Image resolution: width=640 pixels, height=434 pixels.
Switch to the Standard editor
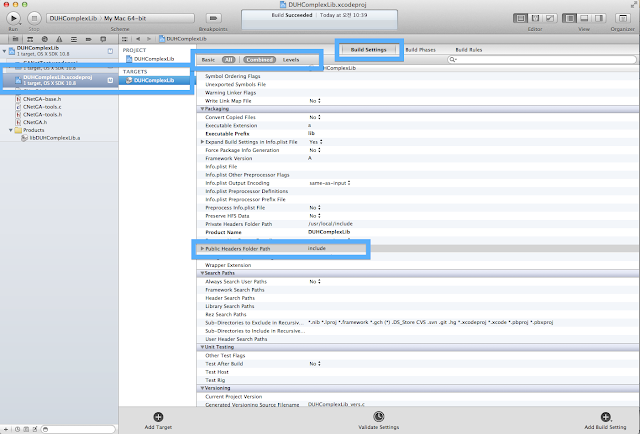coord(520,18)
